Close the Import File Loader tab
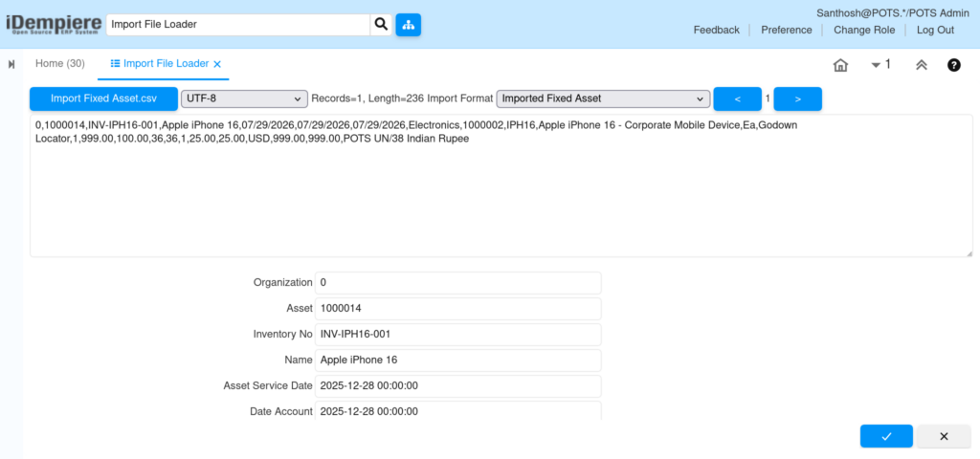Screen dimensions: 980x459 pos(217,64)
